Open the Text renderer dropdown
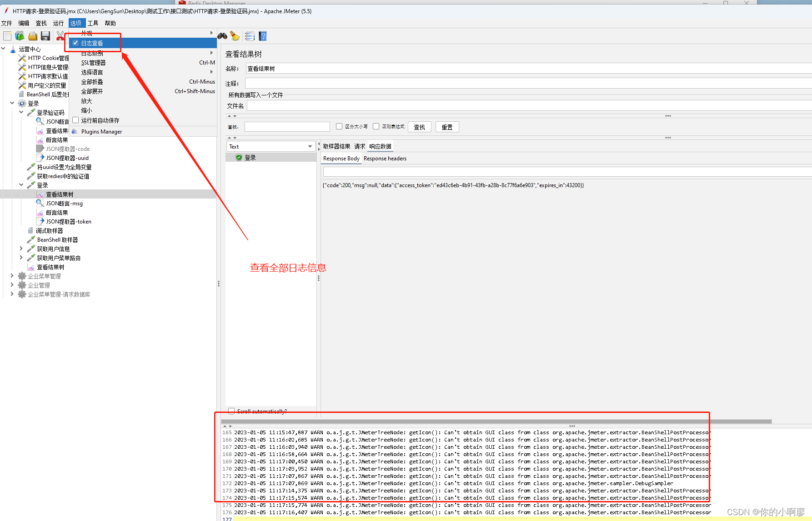 tap(271, 146)
